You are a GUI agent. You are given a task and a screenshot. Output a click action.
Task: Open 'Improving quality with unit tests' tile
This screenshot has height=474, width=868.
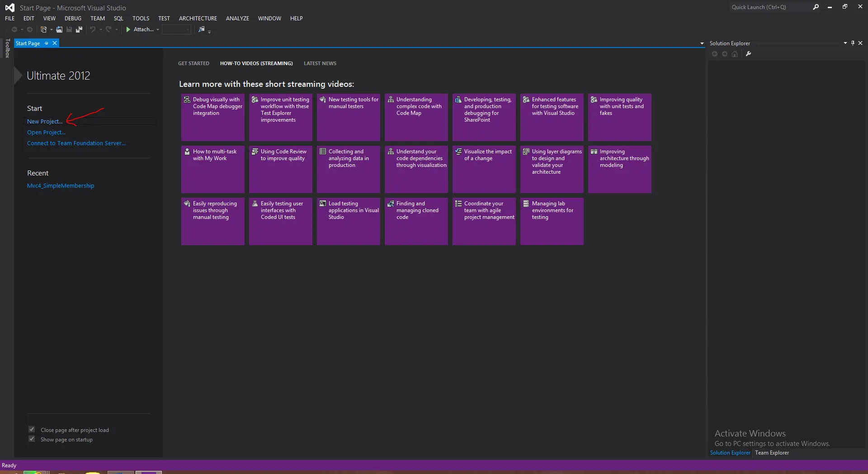point(620,117)
